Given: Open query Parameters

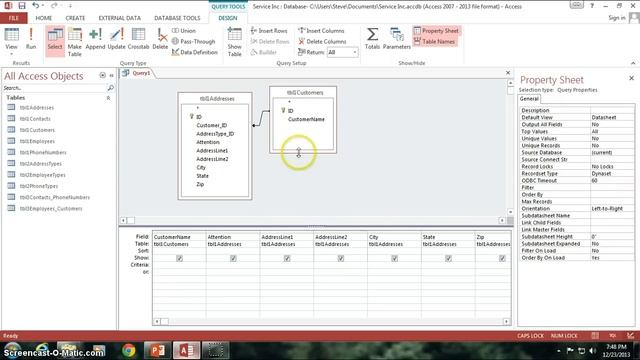Looking at the screenshot, I should pyautogui.click(x=397, y=39).
